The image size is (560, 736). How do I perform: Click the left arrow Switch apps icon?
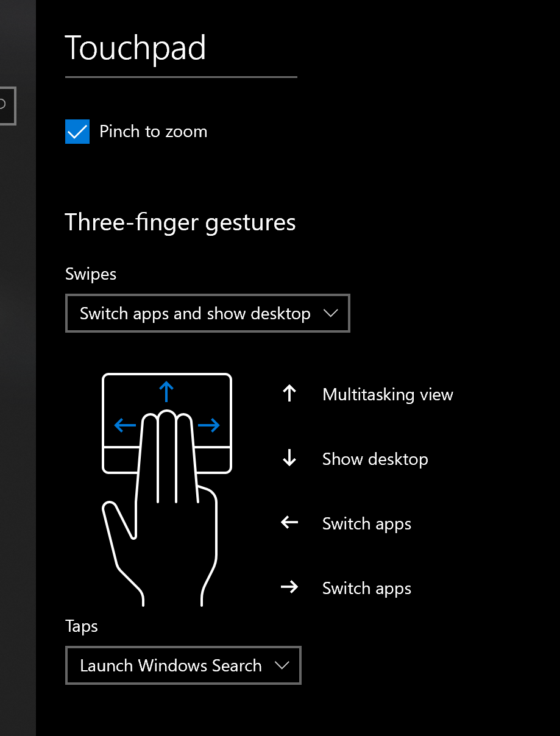click(289, 523)
